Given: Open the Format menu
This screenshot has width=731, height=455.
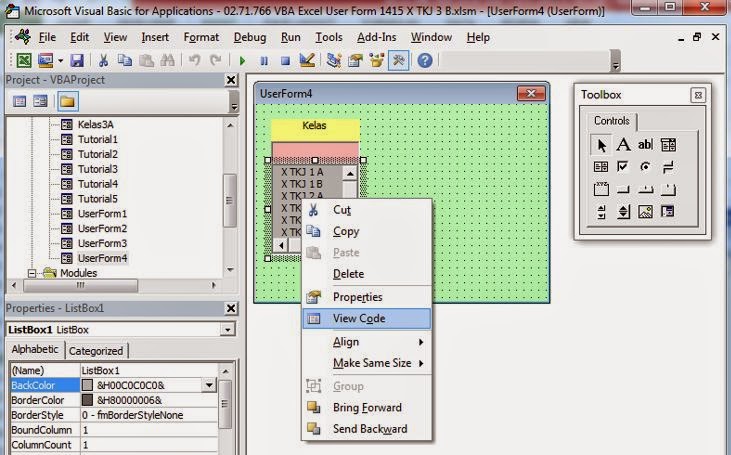Looking at the screenshot, I should 201,37.
